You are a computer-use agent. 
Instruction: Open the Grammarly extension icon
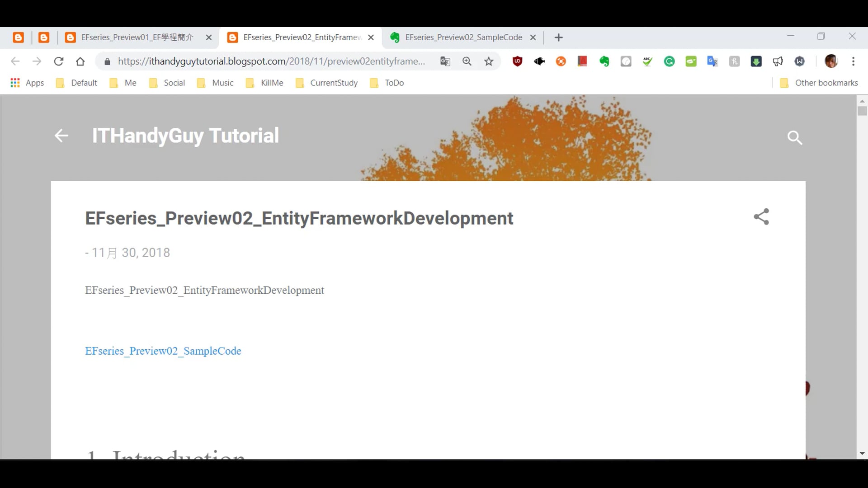click(x=669, y=61)
